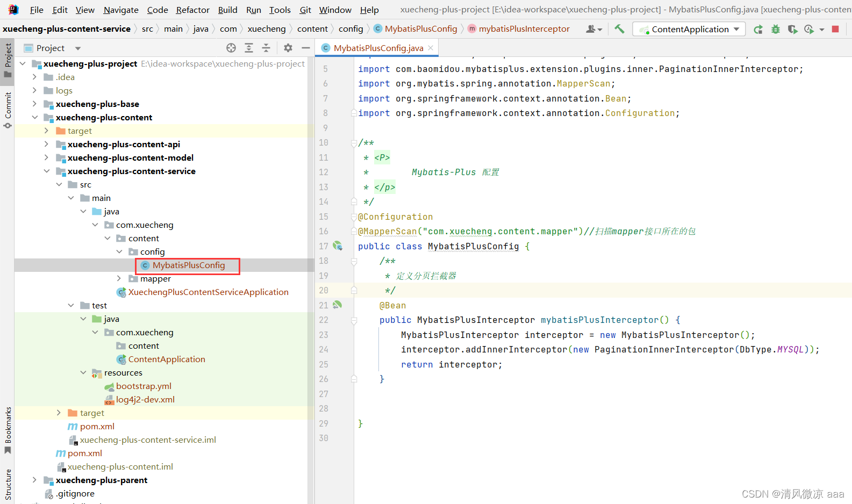Viewport: 852px width, 504px height.
Task: Click line number 27 in gutter
Action: pyautogui.click(x=323, y=394)
